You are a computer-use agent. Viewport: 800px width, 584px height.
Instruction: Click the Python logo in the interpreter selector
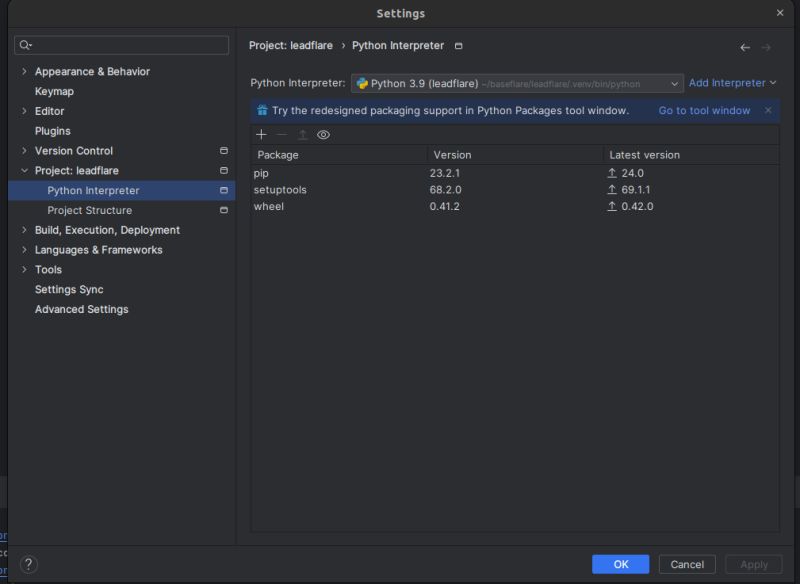coord(364,83)
